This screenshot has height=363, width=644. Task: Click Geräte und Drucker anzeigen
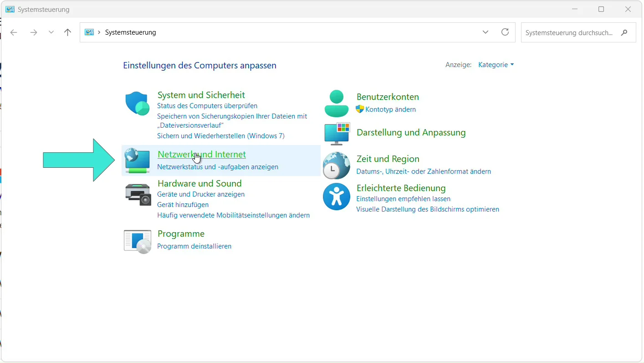(201, 194)
